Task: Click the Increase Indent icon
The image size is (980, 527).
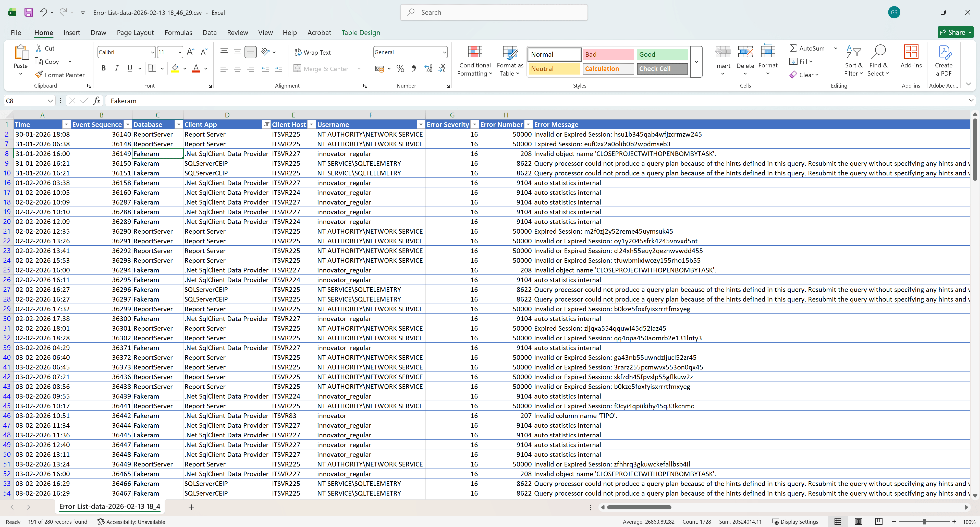Action: pos(278,68)
